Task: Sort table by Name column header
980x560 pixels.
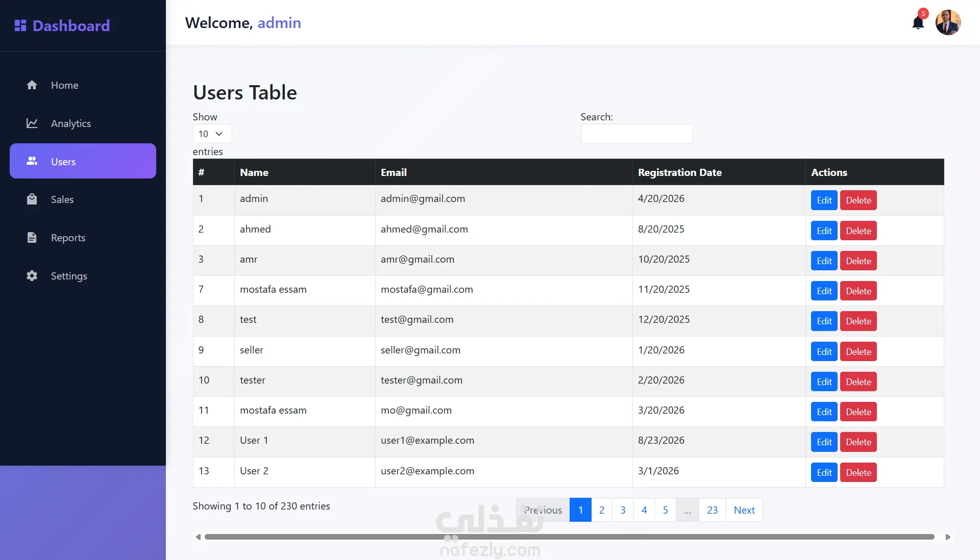Action: click(305, 172)
